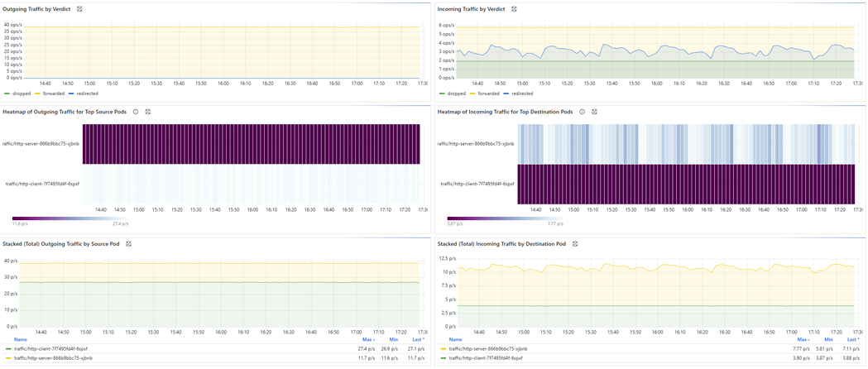Click the 12.5 p/s axis label on Stacked Incoming chart
This screenshot has height=369, width=868.
point(447,258)
